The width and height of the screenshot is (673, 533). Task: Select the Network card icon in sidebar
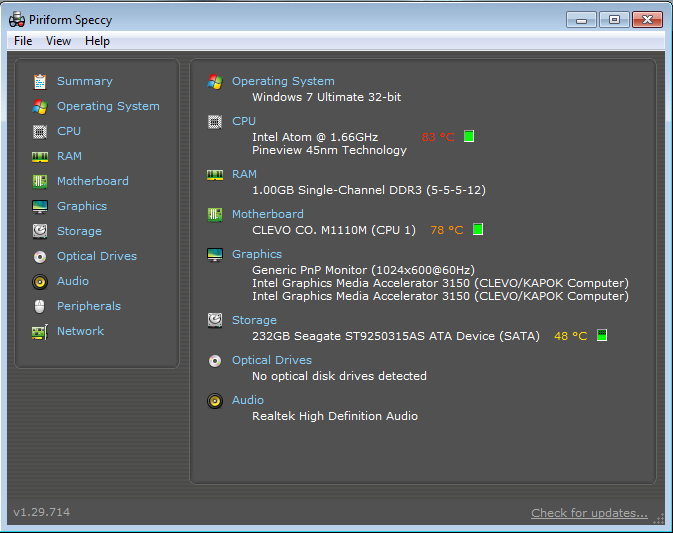tap(40, 331)
